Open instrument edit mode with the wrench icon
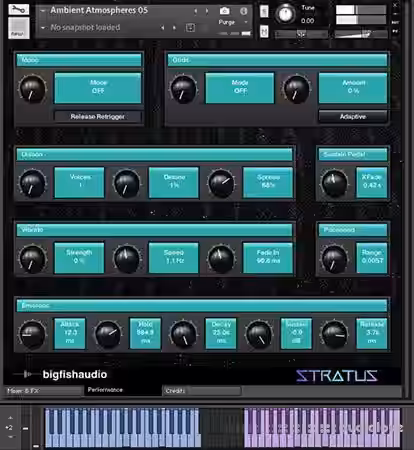 (19, 9)
